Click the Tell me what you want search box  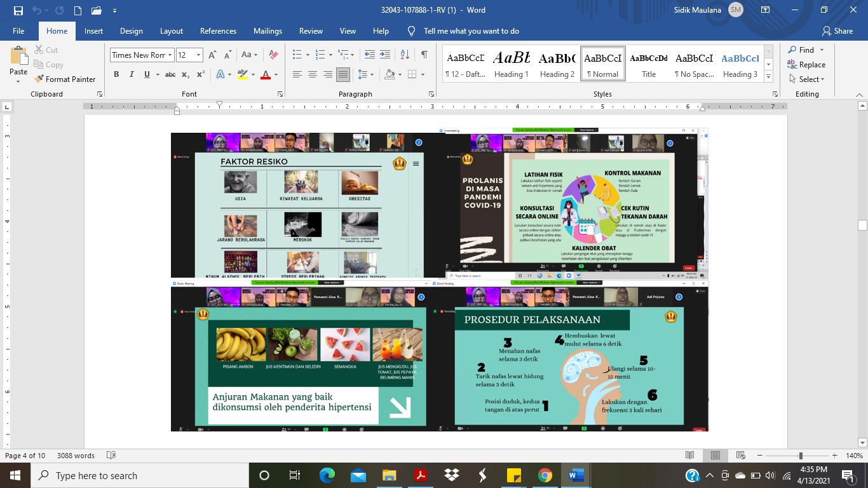(x=471, y=31)
